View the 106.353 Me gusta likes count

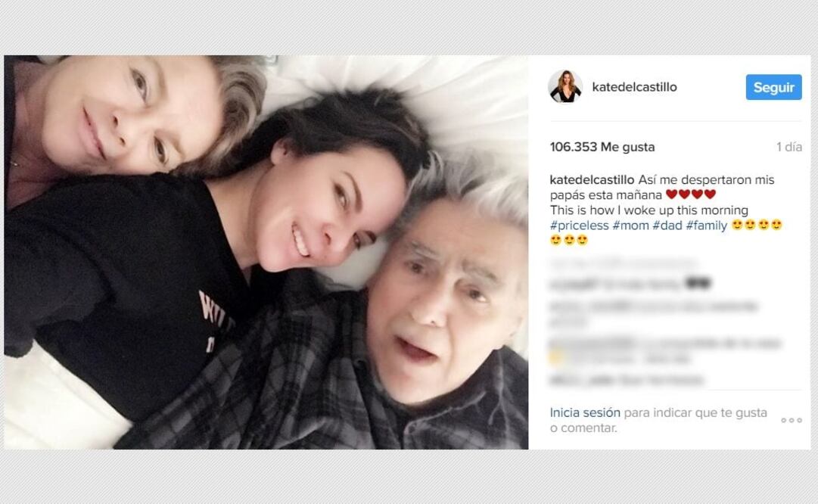point(602,147)
